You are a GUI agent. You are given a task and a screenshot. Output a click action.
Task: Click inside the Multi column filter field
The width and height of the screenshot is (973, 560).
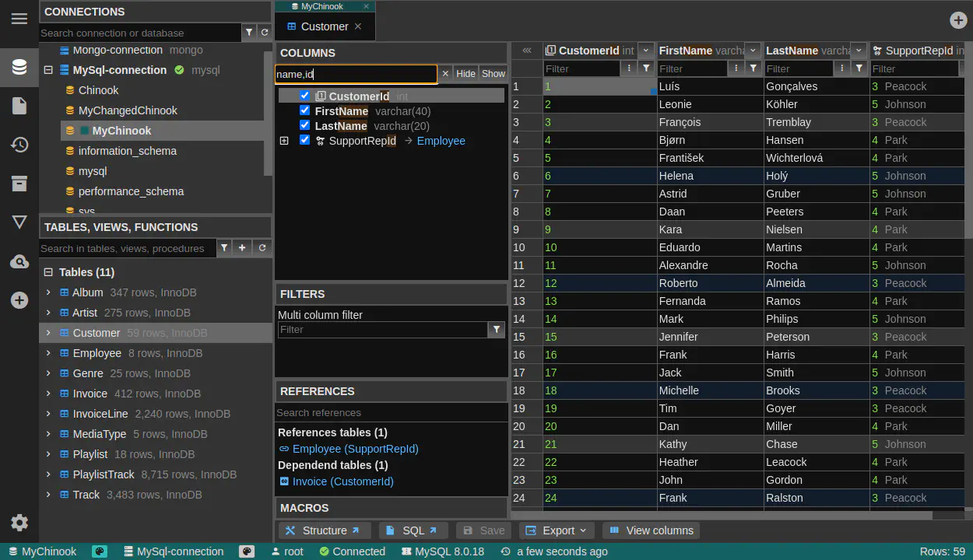381,329
